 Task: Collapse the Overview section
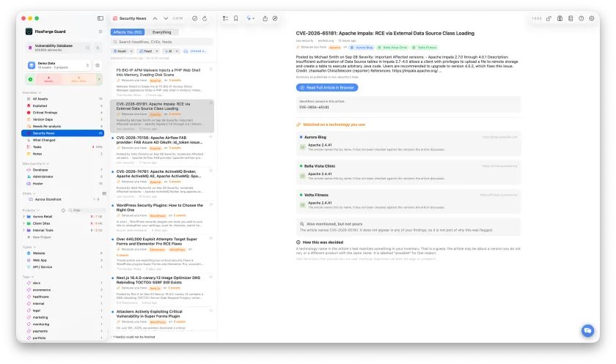coord(32,92)
